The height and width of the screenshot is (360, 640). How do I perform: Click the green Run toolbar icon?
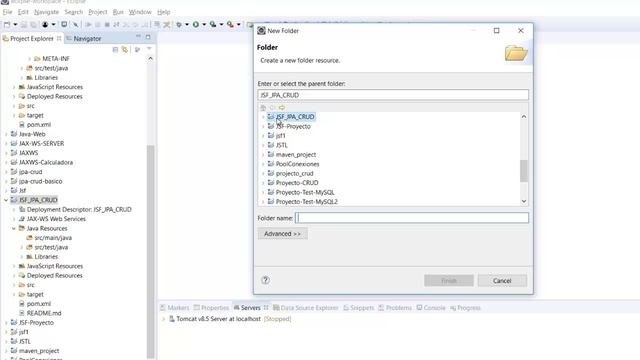point(196,24)
